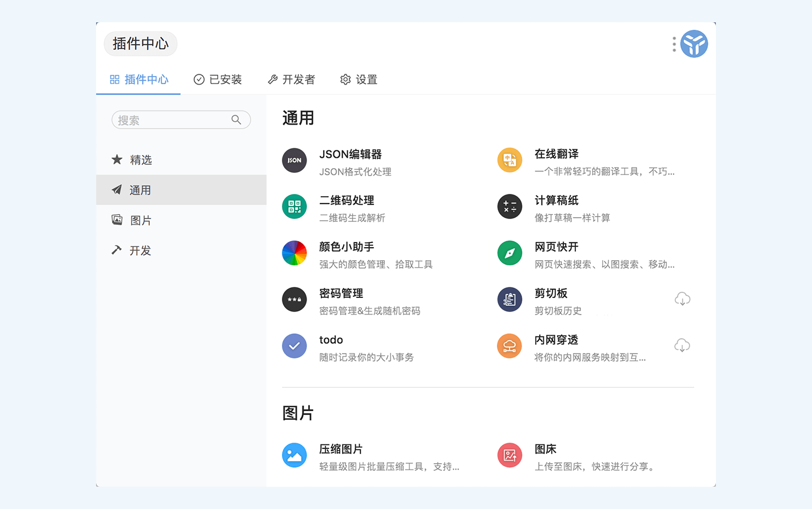
Task: Select 开发 category in the sidebar
Action: 140,251
